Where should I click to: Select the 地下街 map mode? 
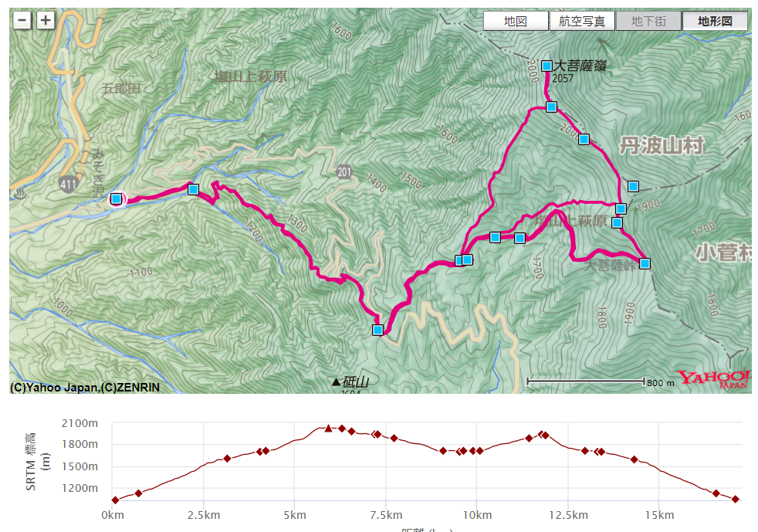point(648,22)
